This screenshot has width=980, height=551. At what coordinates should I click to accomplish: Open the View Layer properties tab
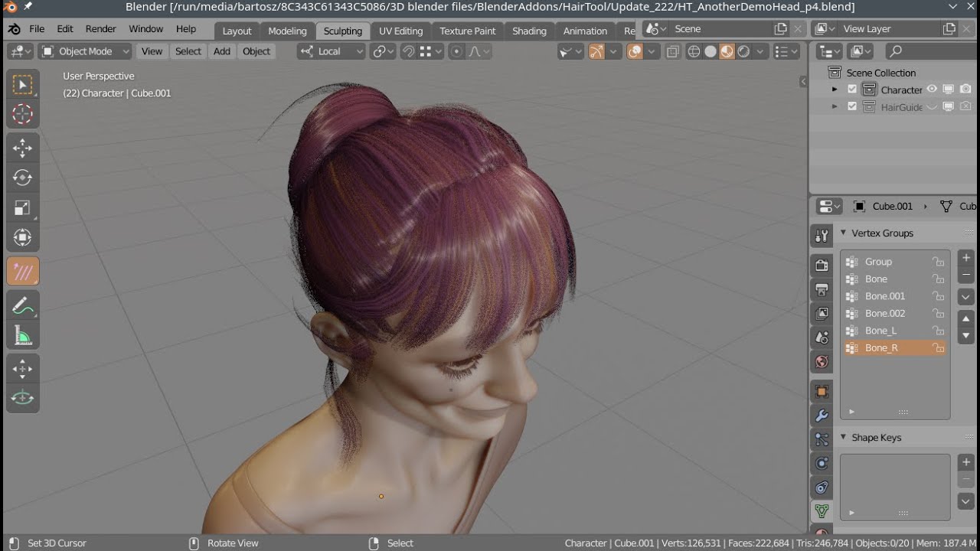(x=822, y=314)
